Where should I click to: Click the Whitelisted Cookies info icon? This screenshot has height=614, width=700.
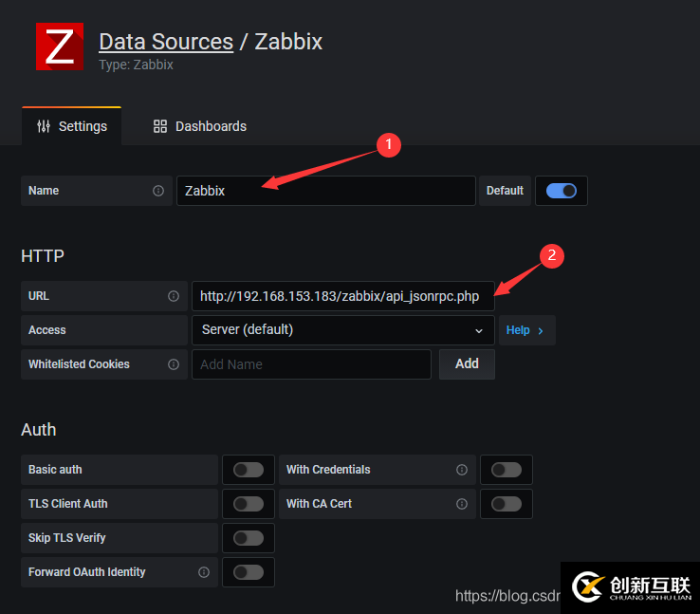point(174,364)
